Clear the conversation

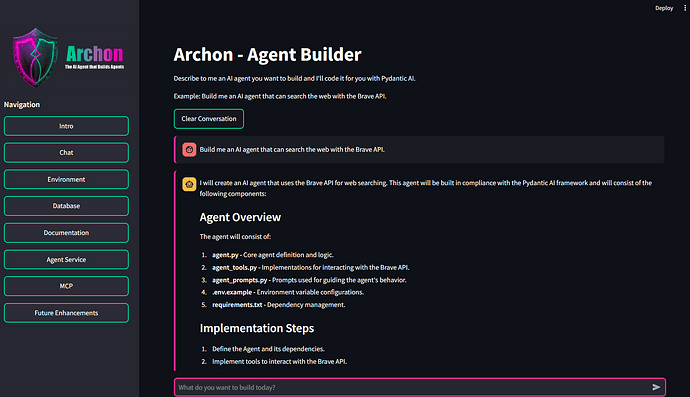click(x=209, y=119)
